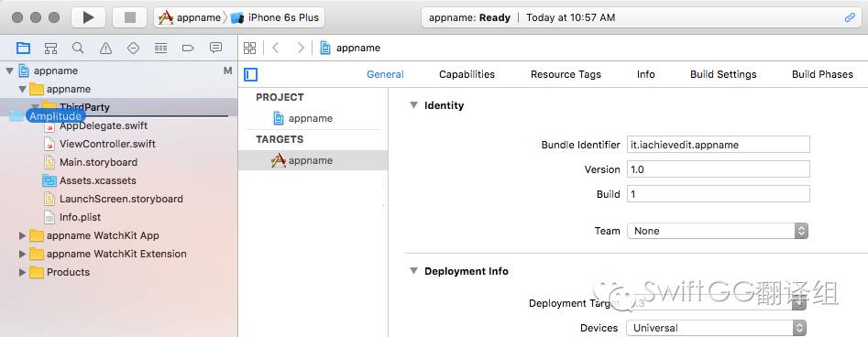This screenshot has height=337, width=868.
Task: Select the appname scheme in toolbar
Action: click(190, 17)
